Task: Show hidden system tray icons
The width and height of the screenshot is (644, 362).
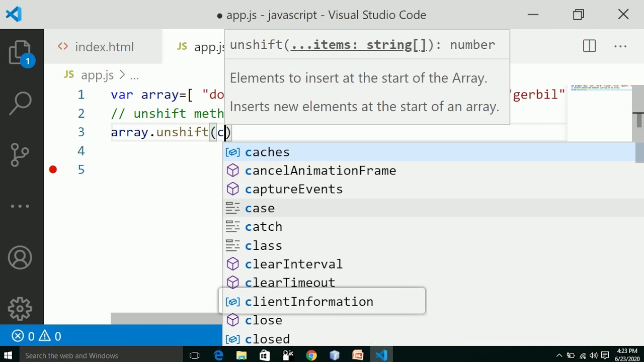Action: pos(559,355)
